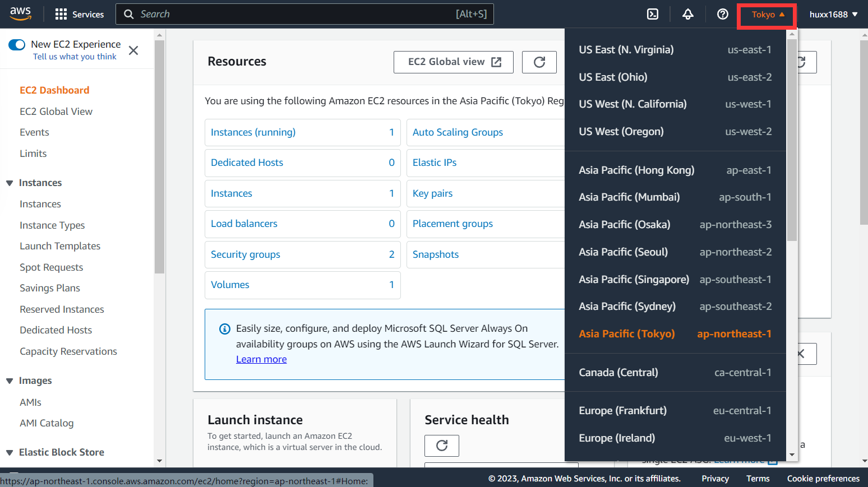Select Asia Pacific (Osaka) region

pos(675,225)
